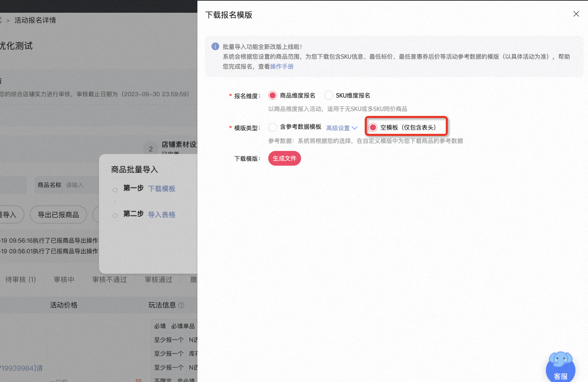
Task: Click 导出已报商品 button in background page
Action: point(58,215)
